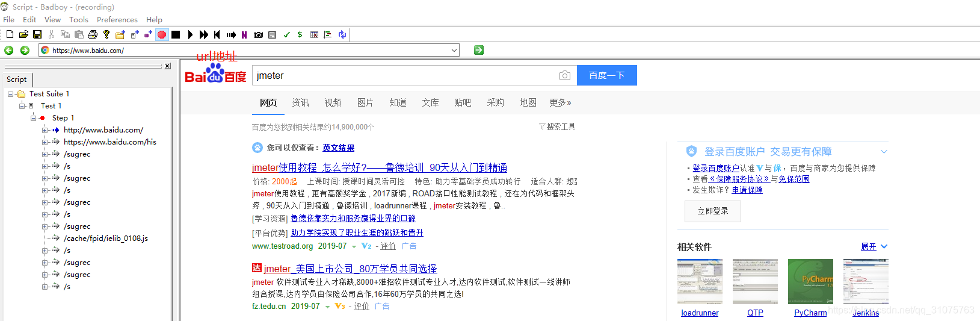Click the camera image search icon

[564, 75]
